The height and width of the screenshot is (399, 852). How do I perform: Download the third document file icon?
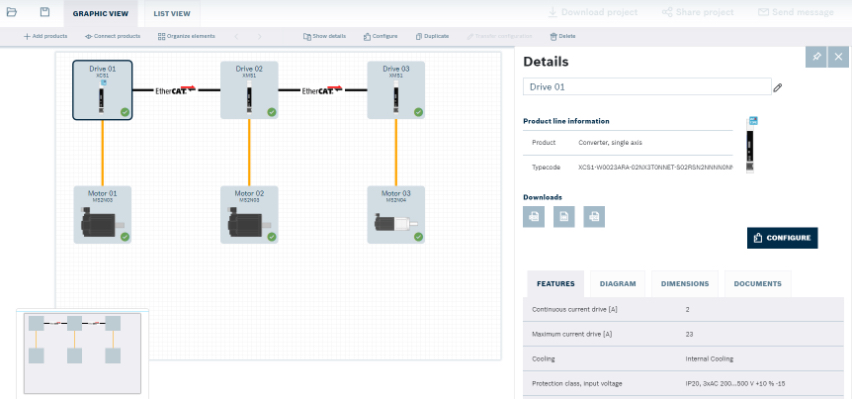[594, 216]
